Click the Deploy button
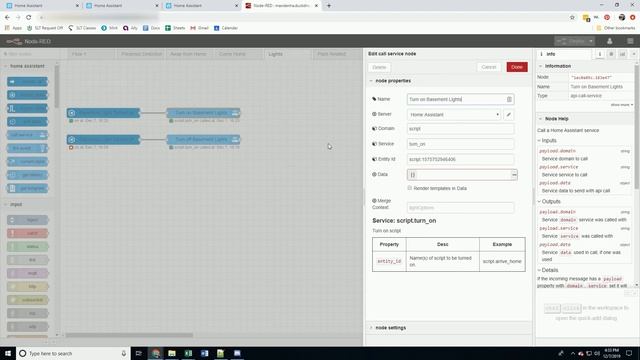This screenshot has width=640, height=360. [x=572, y=41]
